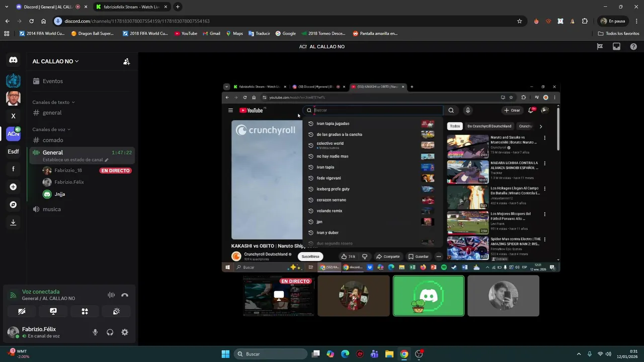Click the flag checklist icon in header
The image size is (644, 362).
tap(600, 46)
